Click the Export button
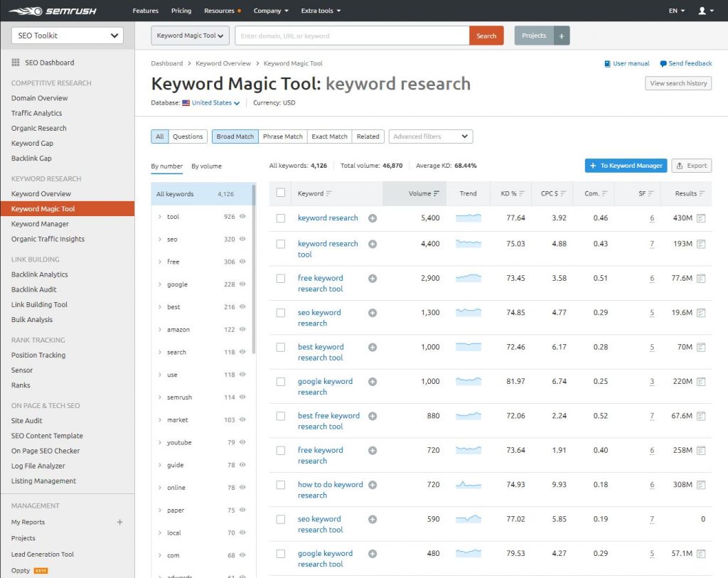Image resolution: width=728 pixels, height=578 pixels. coord(691,166)
